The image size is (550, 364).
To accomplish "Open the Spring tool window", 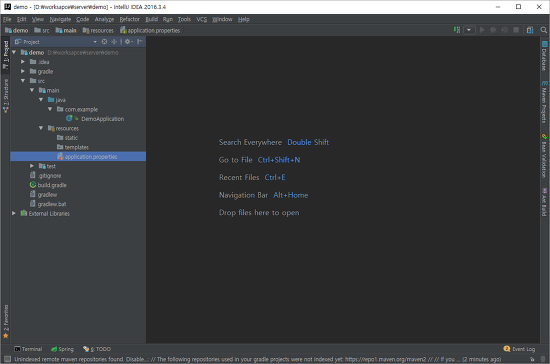I will pyautogui.click(x=62, y=349).
